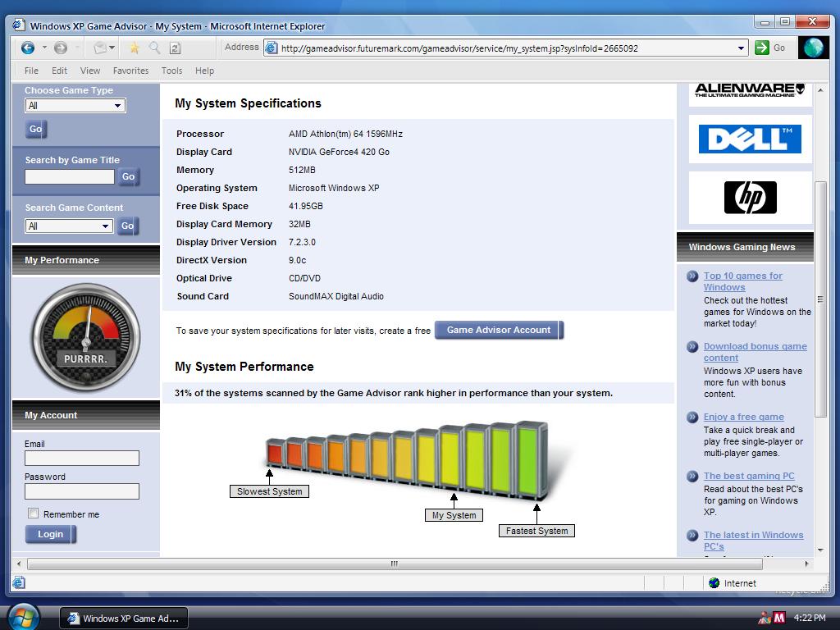Open the Tools menu
Screen dimensions: 840x630
point(171,71)
